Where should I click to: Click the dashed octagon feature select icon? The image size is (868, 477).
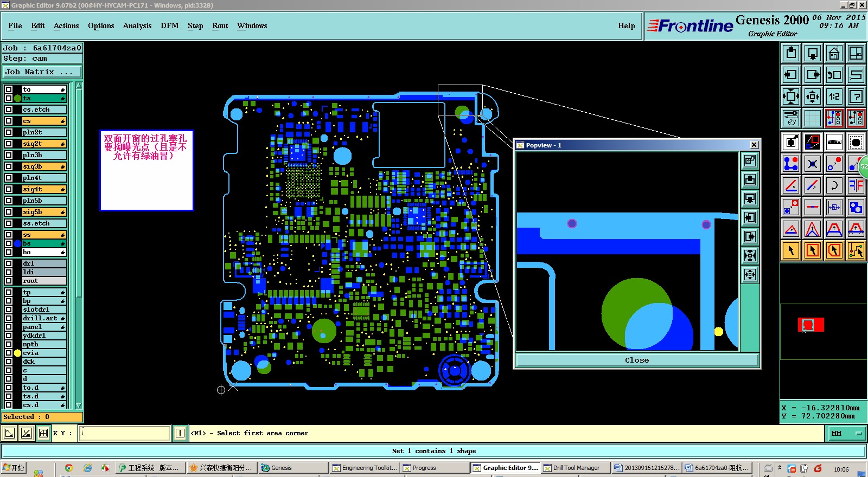pos(856,142)
